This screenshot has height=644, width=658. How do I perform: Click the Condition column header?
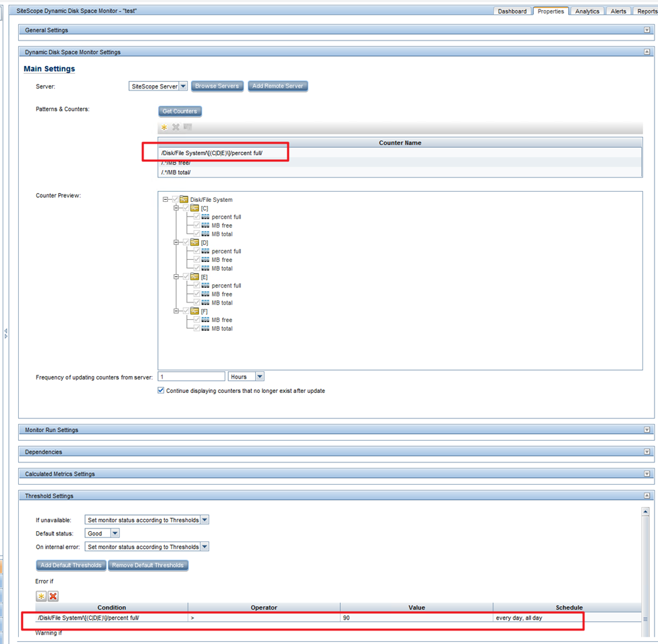tap(111, 608)
